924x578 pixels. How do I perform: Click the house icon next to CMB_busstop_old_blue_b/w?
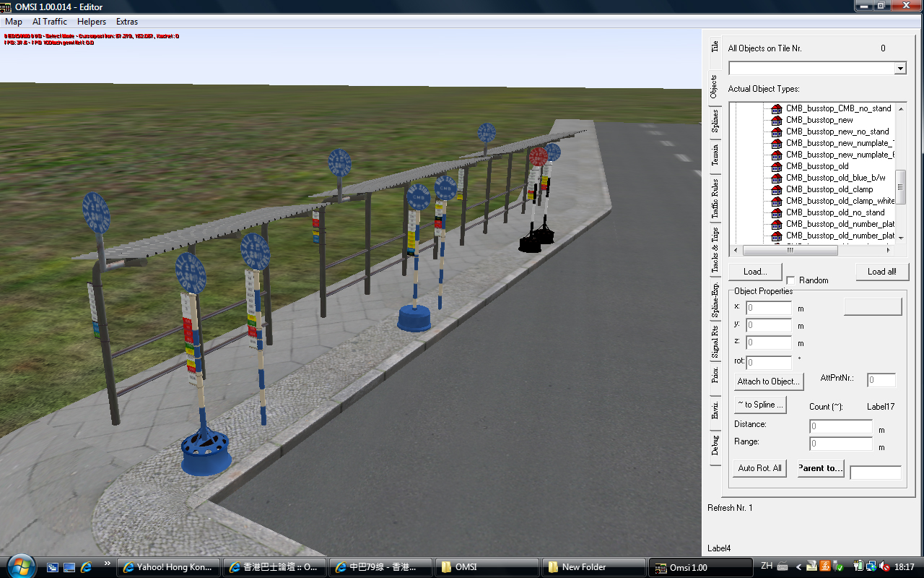click(x=777, y=178)
